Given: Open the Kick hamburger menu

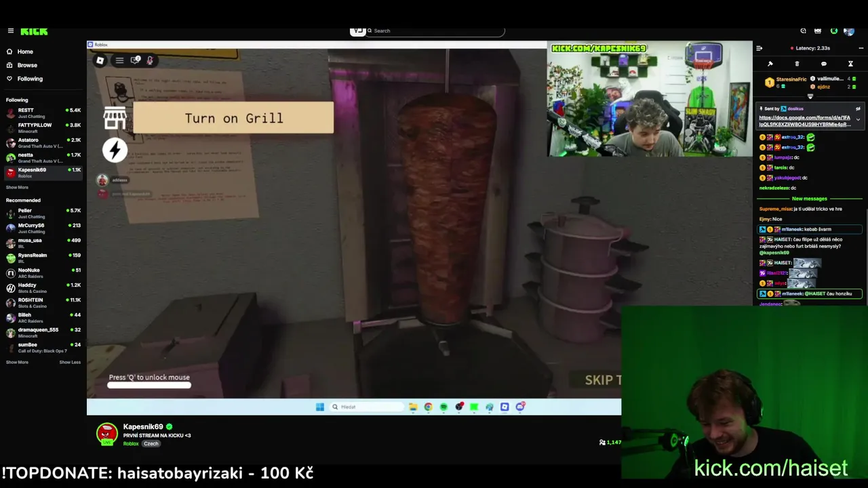Looking at the screenshot, I should 10,30.
